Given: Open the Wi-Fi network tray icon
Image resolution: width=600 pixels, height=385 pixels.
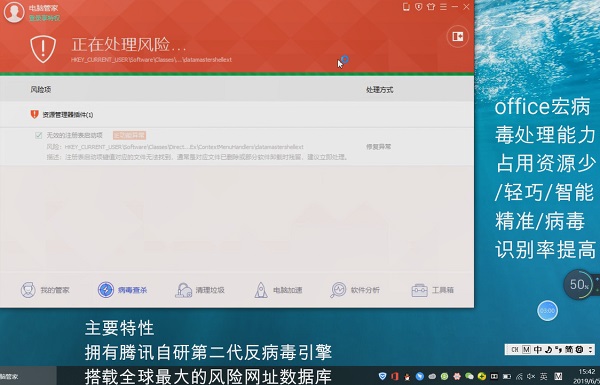Looking at the screenshot, I should [519, 377].
